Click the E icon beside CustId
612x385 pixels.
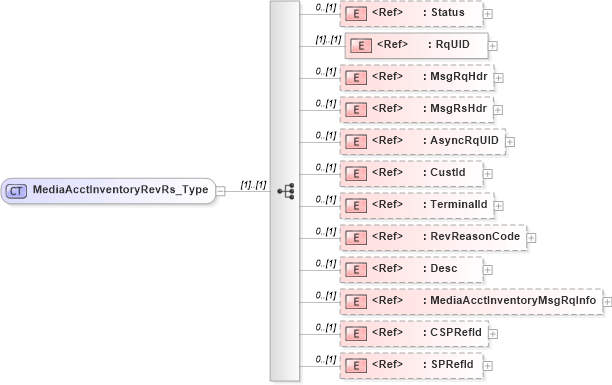356,174
